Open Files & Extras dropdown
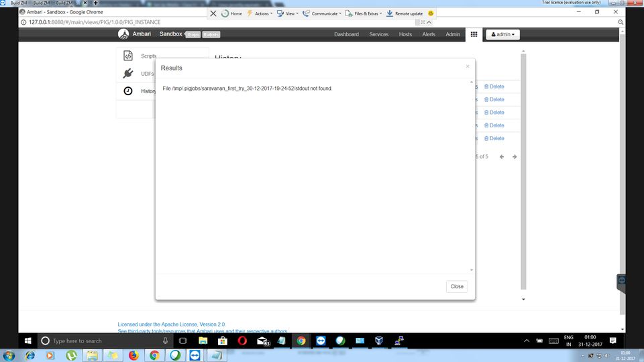 click(x=364, y=13)
